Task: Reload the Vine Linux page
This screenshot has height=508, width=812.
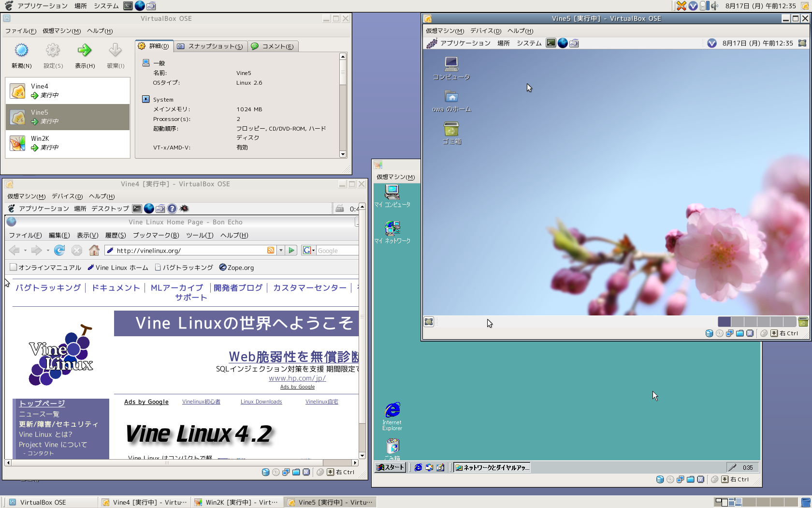Action: (59, 250)
